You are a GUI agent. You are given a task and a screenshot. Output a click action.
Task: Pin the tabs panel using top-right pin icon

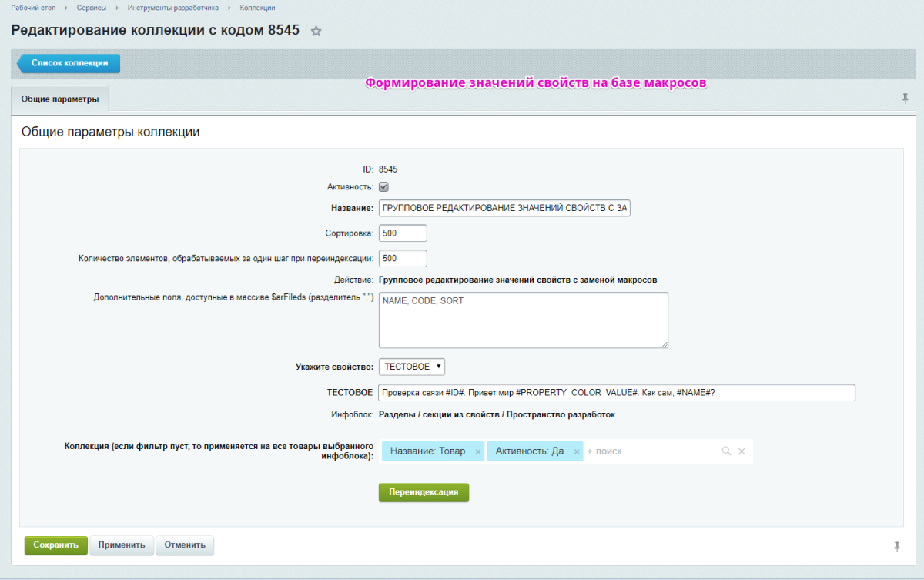[906, 98]
